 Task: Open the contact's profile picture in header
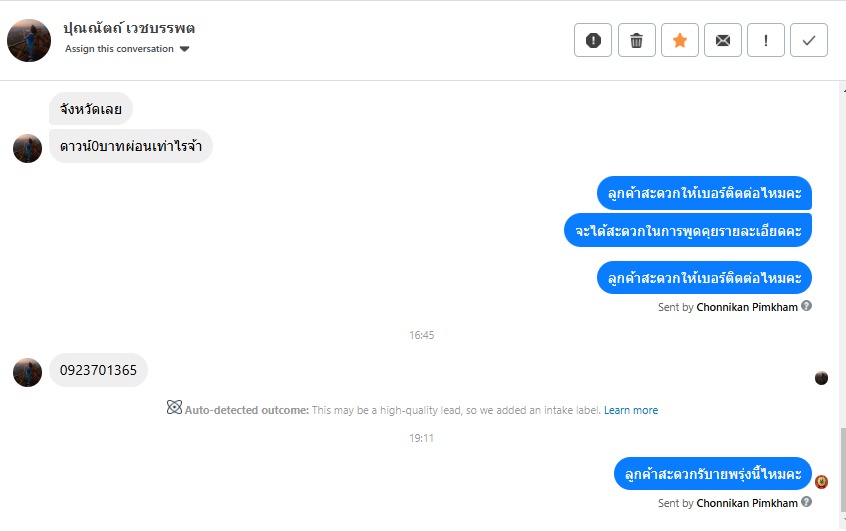point(29,40)
